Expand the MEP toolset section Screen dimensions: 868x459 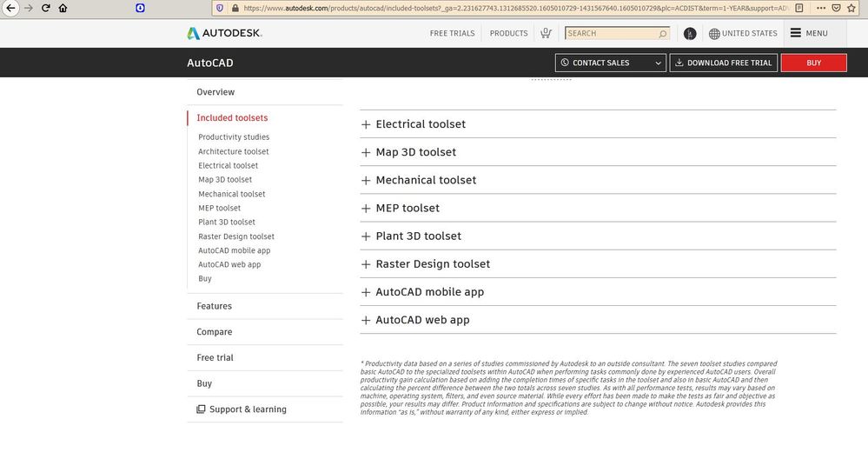pos(598,208)
